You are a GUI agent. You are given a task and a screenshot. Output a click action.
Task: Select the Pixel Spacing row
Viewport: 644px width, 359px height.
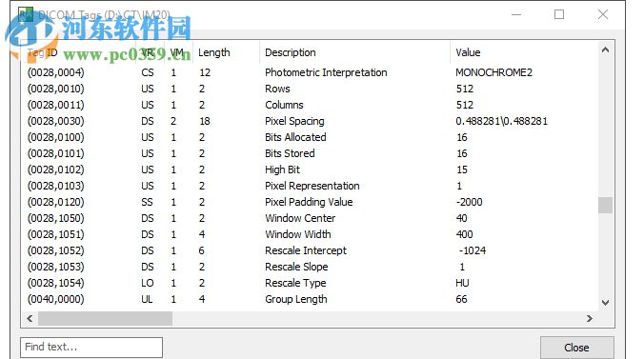tap(310, 121)
